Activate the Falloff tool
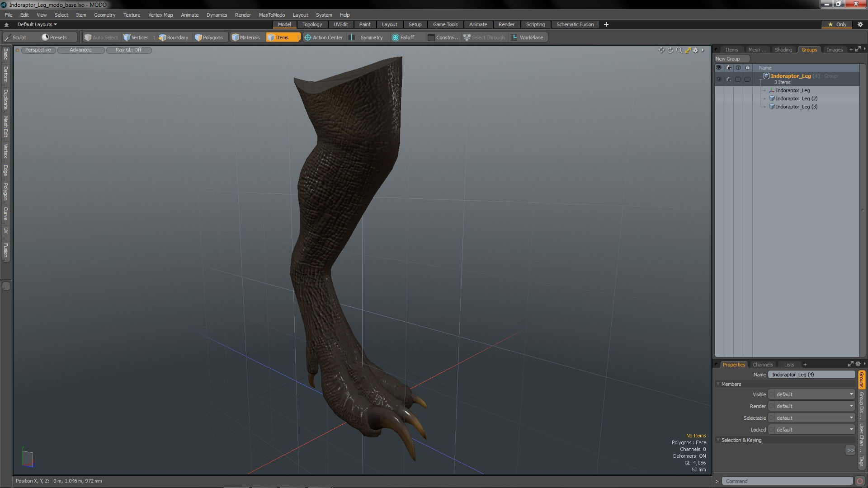 click(x=403, y=38)
